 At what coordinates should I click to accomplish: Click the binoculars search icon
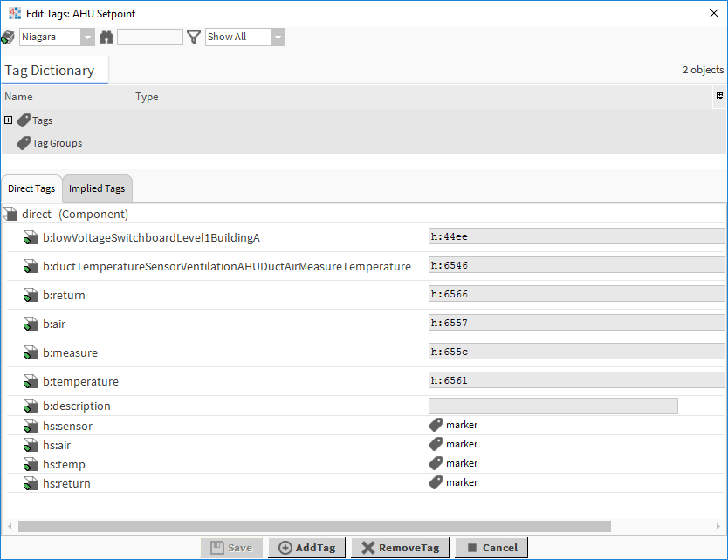(x=106, y=37)
